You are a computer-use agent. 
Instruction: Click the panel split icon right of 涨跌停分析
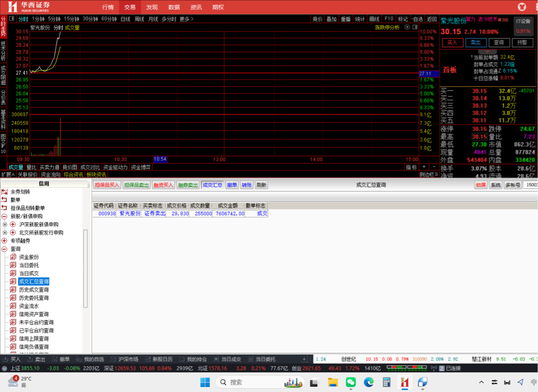[415, 27]
